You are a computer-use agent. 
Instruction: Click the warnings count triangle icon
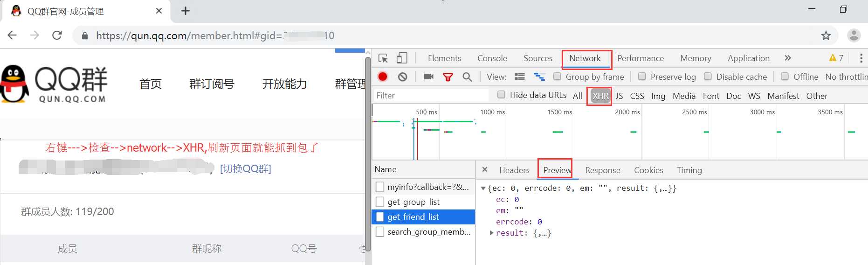point(833,58)
